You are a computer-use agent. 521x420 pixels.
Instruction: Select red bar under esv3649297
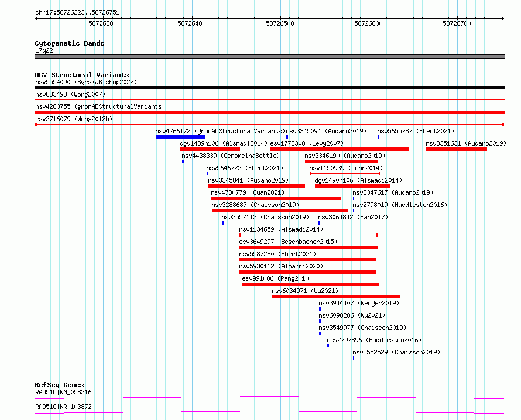click(309, 247)
